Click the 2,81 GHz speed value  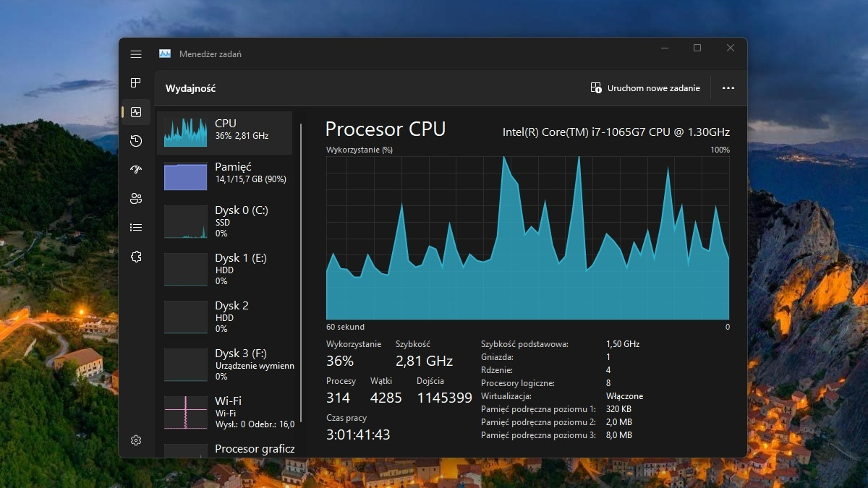pos(424,361)
